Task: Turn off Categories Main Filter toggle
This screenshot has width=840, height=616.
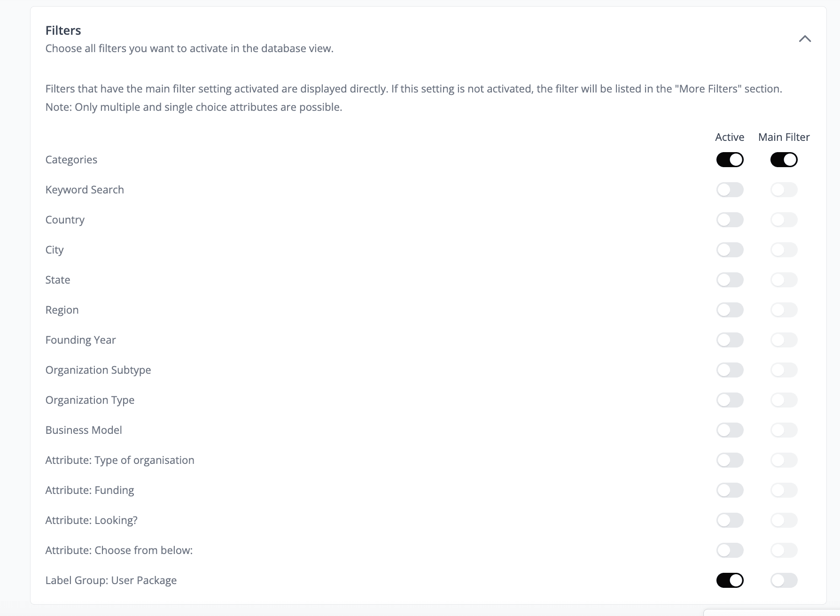Action: coord(784,160)
